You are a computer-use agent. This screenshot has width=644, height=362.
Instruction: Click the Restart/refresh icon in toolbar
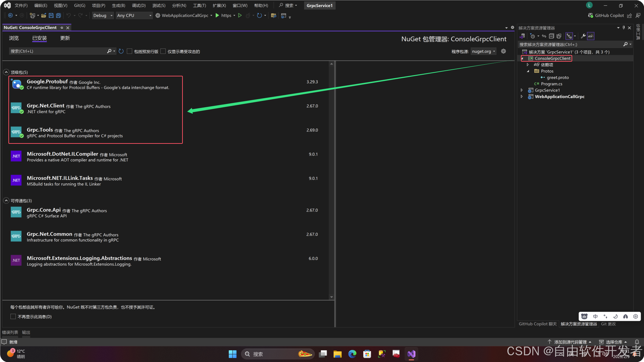259,15
